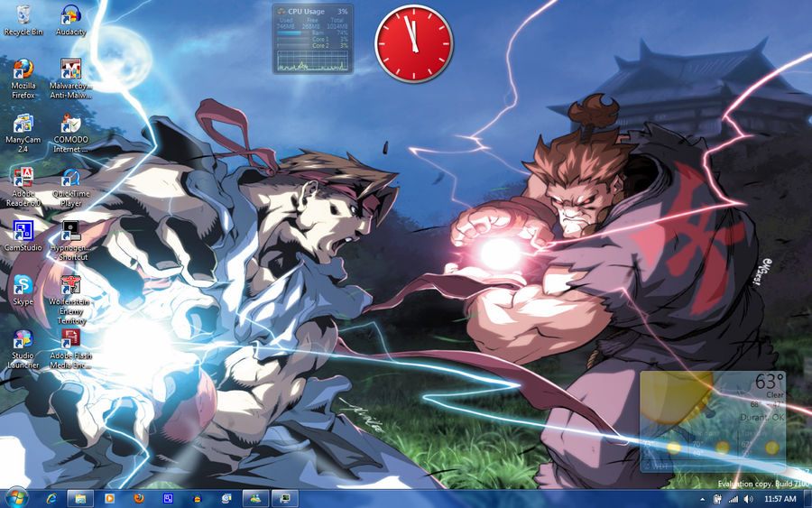Click the large sun image in weather gadget
Image resolution: width=812 pixels, height=508 pixels.
675,398
